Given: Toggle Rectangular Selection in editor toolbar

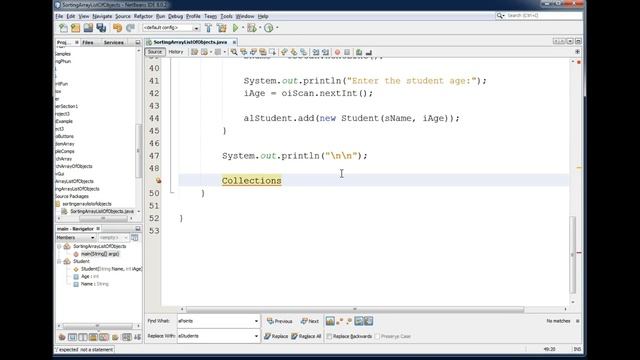Looking at the screenshot, I should click(x=272, y=52).
